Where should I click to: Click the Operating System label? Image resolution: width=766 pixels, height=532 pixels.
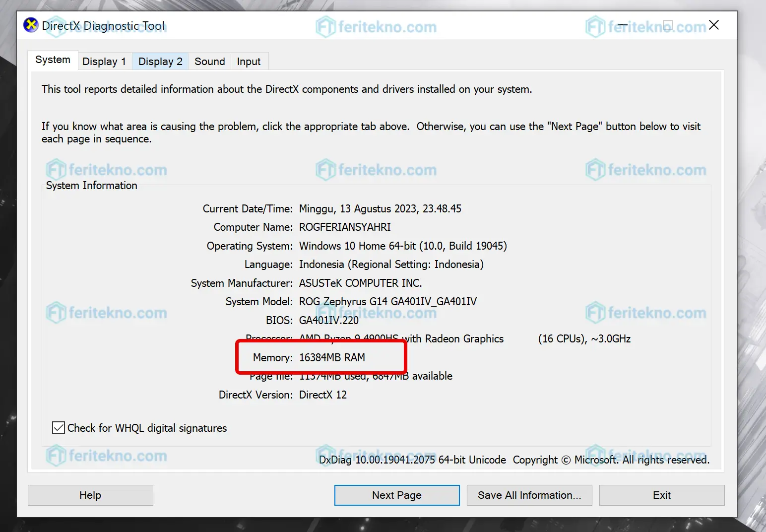250,246
